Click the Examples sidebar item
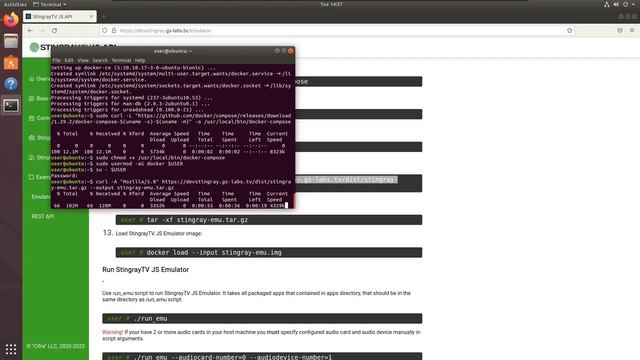 click(x=40, y=177)
